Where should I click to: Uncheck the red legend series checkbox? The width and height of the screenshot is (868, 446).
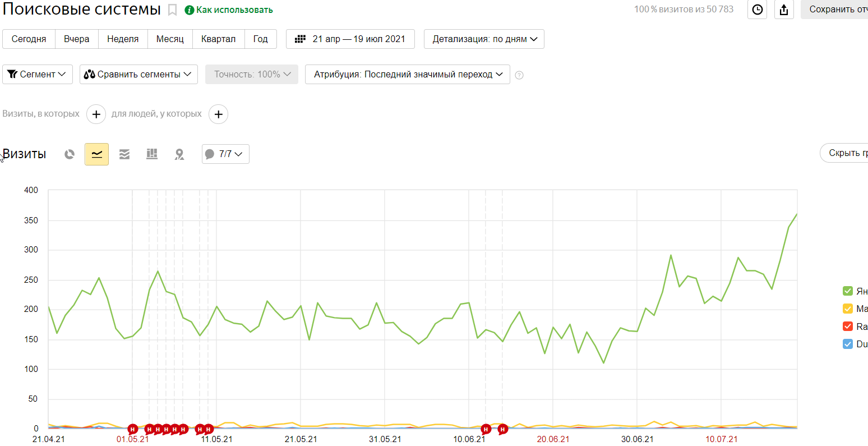[848, 327]
